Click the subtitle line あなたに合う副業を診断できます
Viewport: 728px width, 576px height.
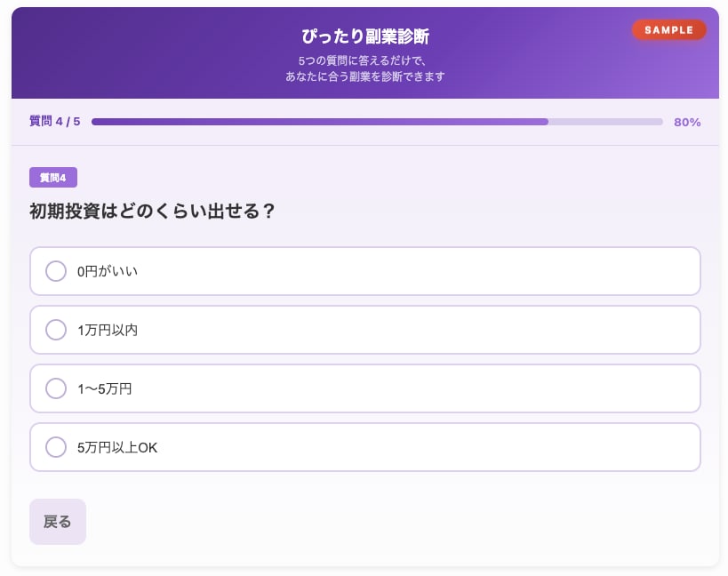365,76
